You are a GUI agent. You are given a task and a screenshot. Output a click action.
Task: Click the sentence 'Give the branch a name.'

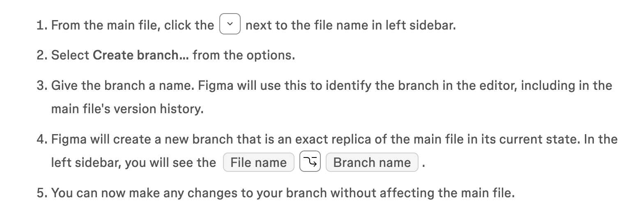click(124, 85)
